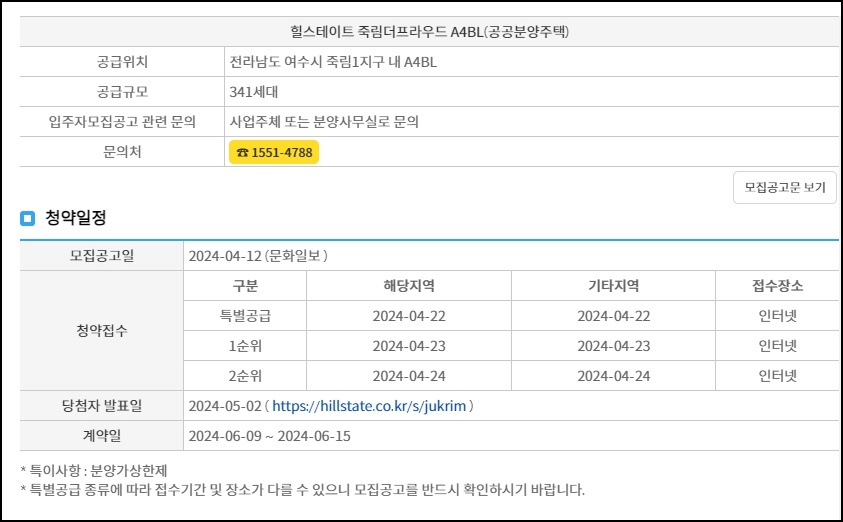Click 2024-04-22 in the 기타지역 column
The image size is (843, 522).
[613, 316]
